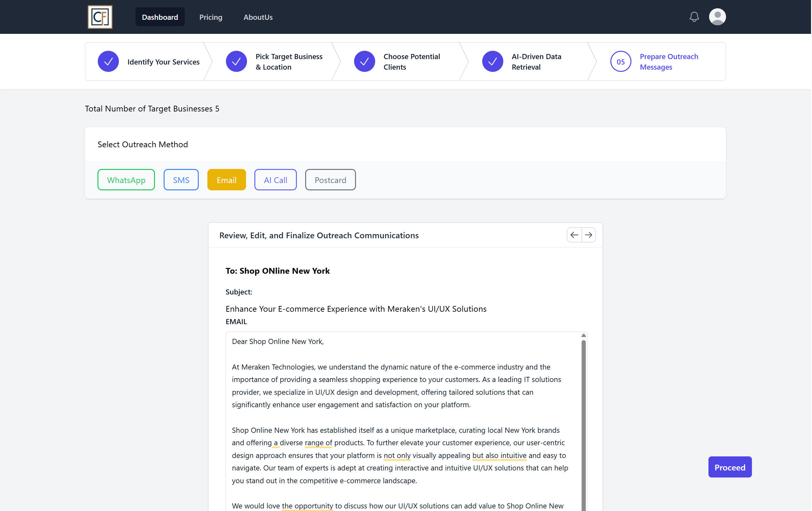The height and width of the screenshot is (511, 812).
Task: Click the 'Dear Shop Online New York,' greeting
Action: [278, 341]
